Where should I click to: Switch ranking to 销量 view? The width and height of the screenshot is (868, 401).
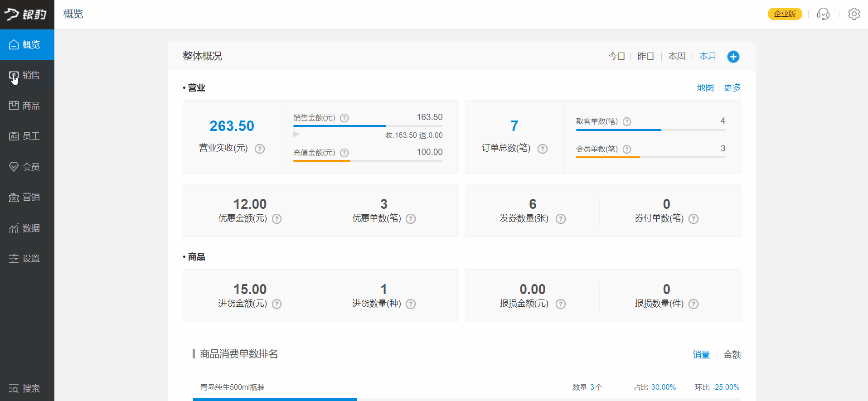pos(701,354)
